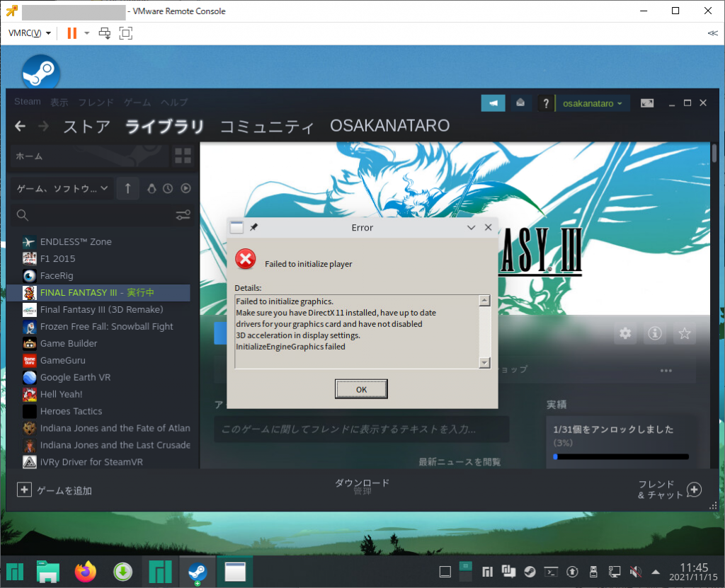Click the sort ascending arrow in library filter
This screenshot has width=725, height=588.
tap(128, 188)
